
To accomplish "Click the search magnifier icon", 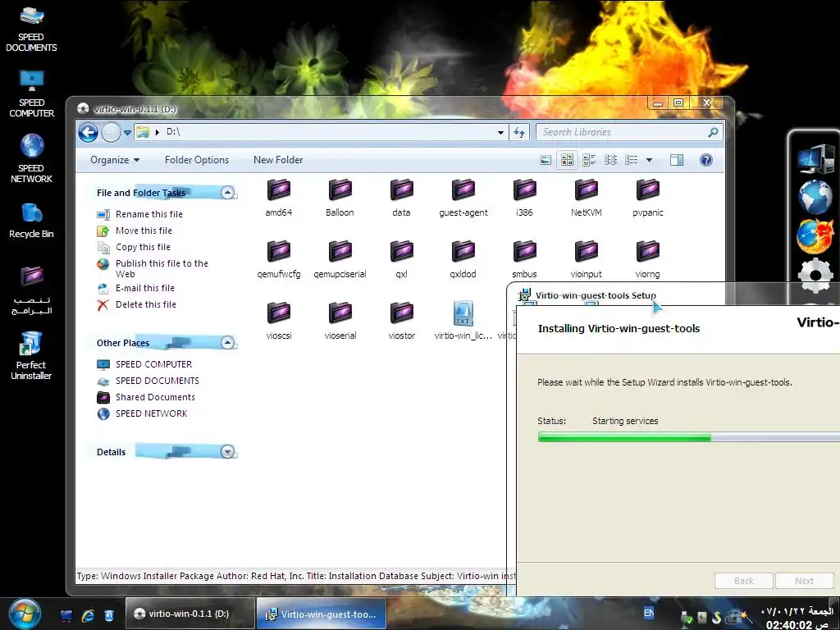I will [713, 132].
